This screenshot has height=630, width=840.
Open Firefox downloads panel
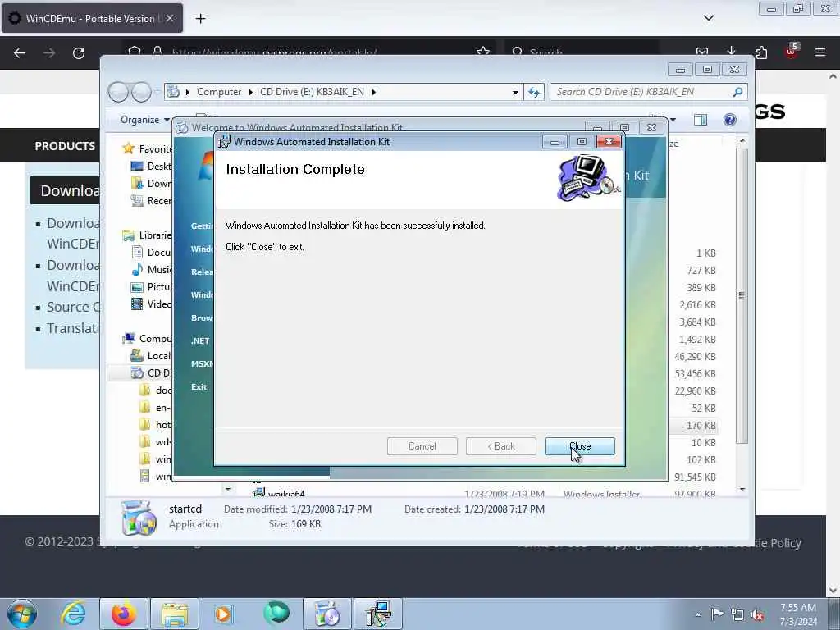[x=731, y=50]
